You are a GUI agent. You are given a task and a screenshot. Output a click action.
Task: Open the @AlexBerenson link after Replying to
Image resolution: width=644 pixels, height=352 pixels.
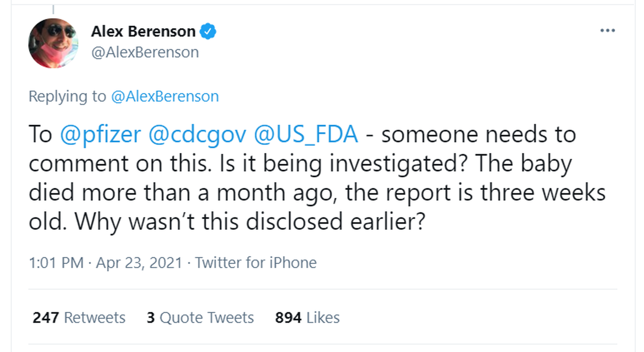[165, 96]
